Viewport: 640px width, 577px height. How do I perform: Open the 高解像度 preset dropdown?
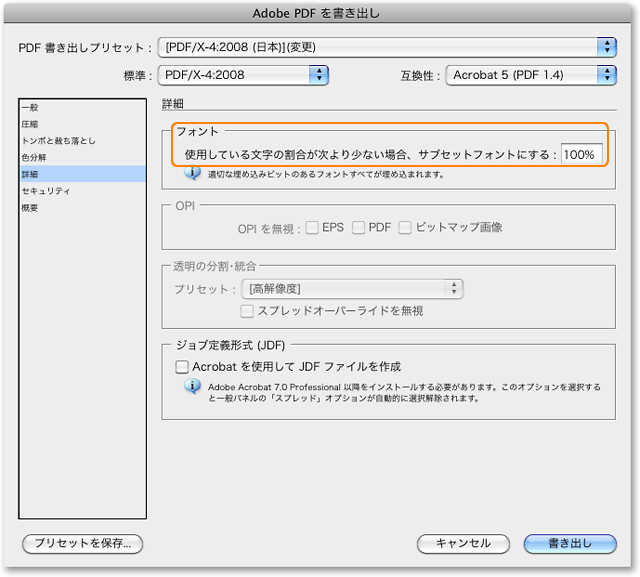353,289
